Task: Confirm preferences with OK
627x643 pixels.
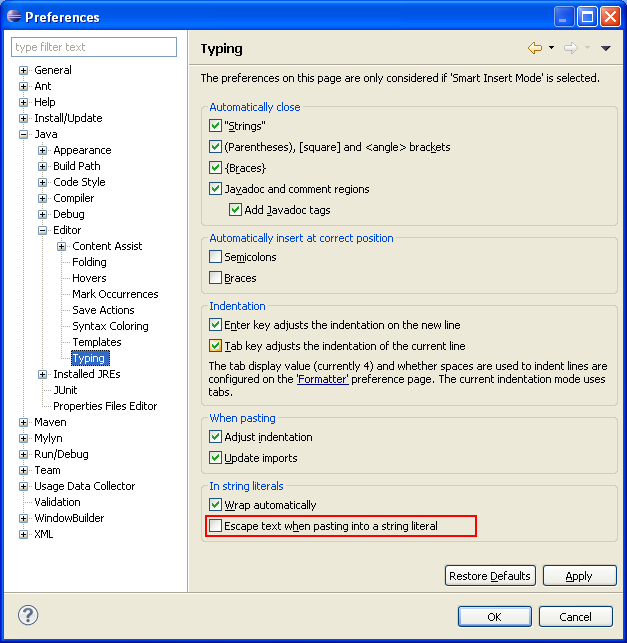Action: [495, 617]
